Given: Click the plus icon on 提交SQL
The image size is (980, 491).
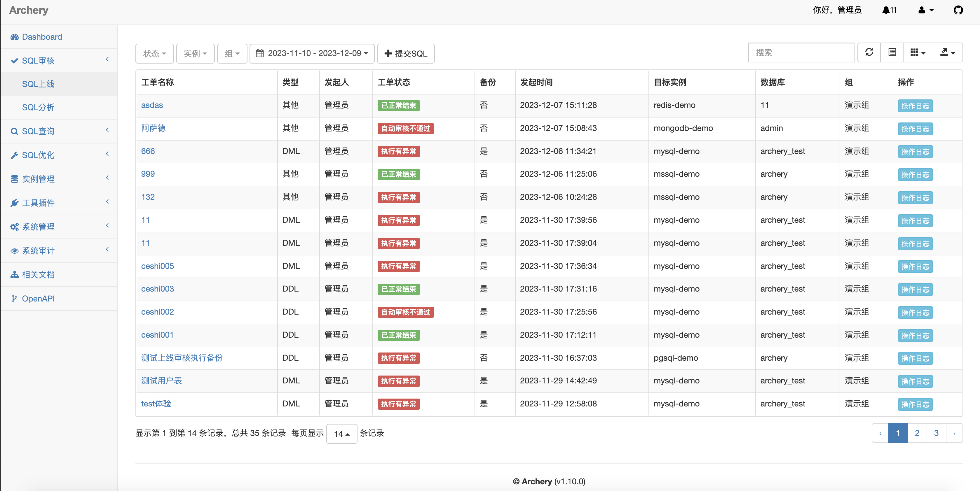Looking at the screenshot, I should pyautogui.click(x=388, y=54).
